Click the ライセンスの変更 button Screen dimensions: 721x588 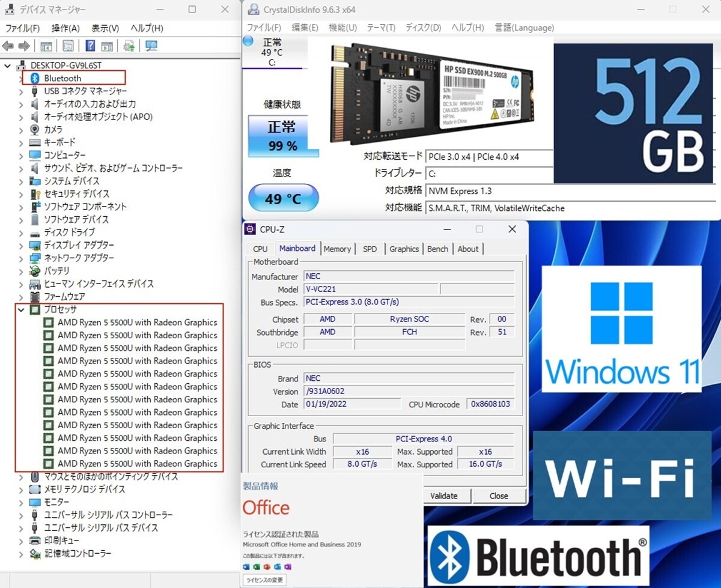(265, 580)
